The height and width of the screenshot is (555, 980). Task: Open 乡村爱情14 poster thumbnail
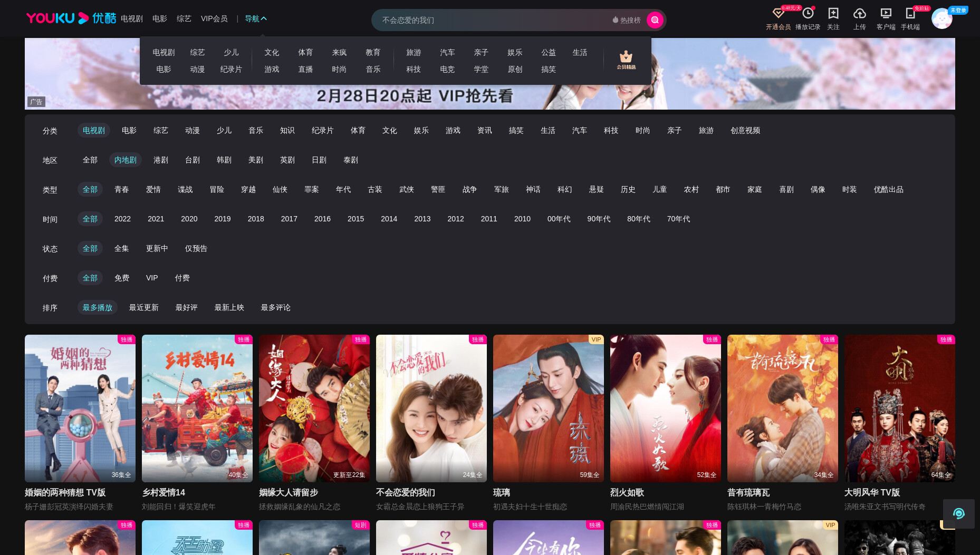click(197, 408)
